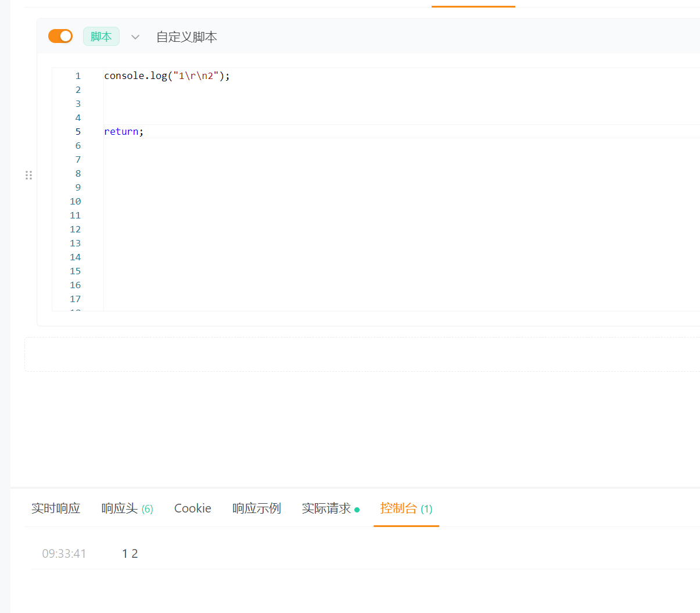The height and width of the screenshot is (613, 700).
Task: Click the 自定义脚本 title text
Action: [x=186, y=37]
